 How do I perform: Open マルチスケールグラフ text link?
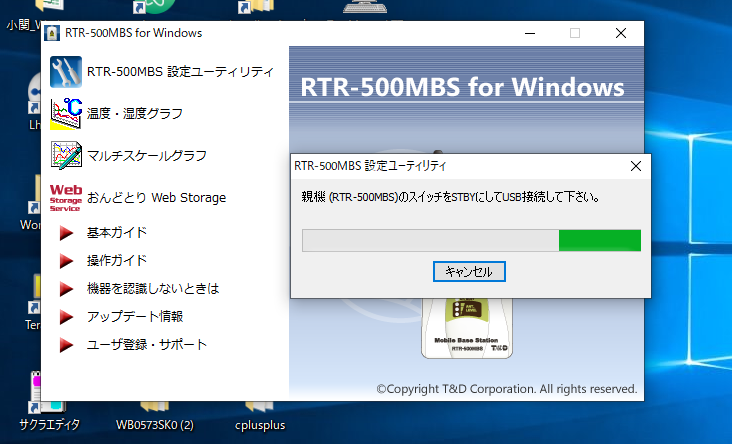tap(147, 155)
